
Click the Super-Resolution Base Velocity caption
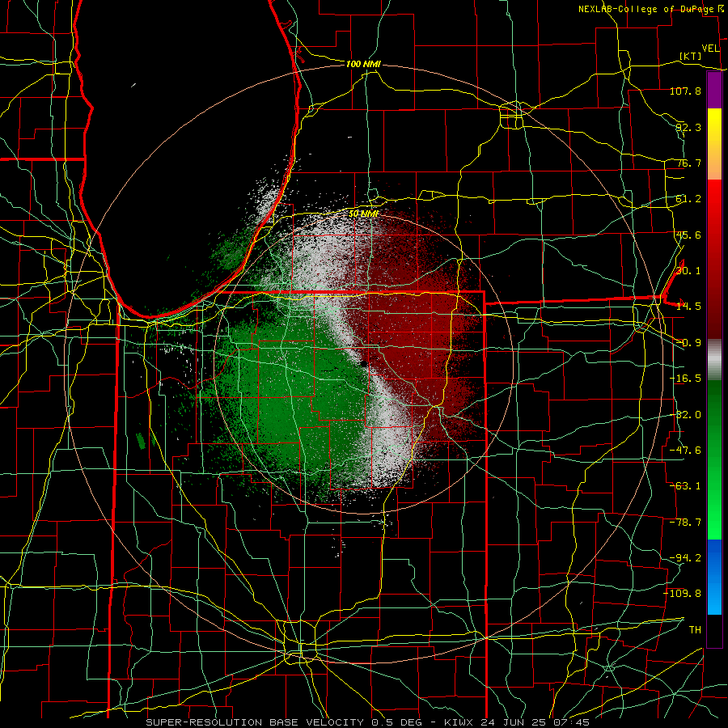point(368,722)
